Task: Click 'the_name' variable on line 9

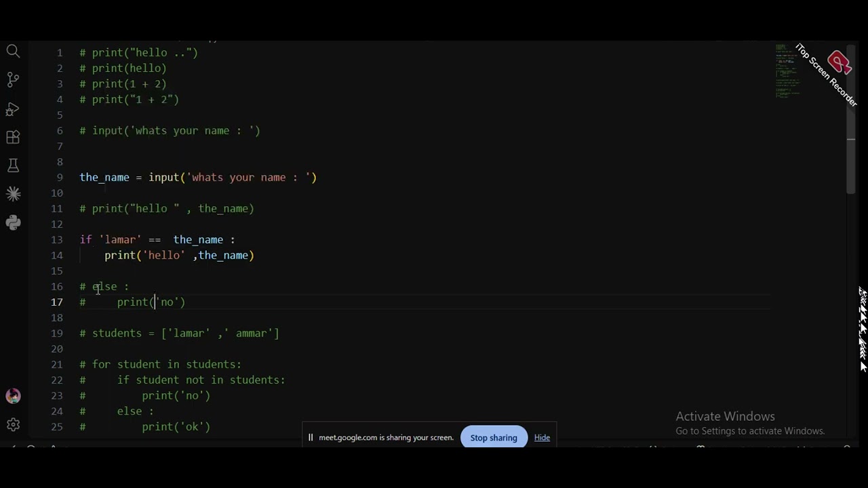Action: tap(104, 177)
